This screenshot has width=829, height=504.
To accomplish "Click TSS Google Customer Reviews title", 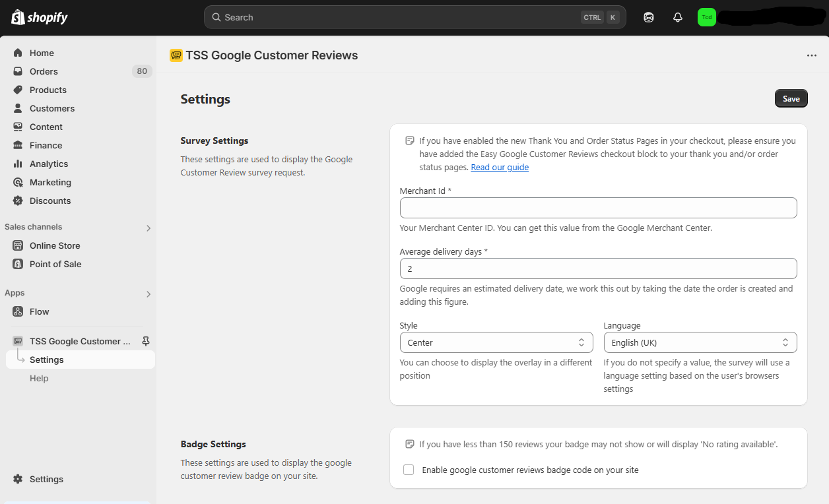I will pyautogui.click(x=272, y=55).
